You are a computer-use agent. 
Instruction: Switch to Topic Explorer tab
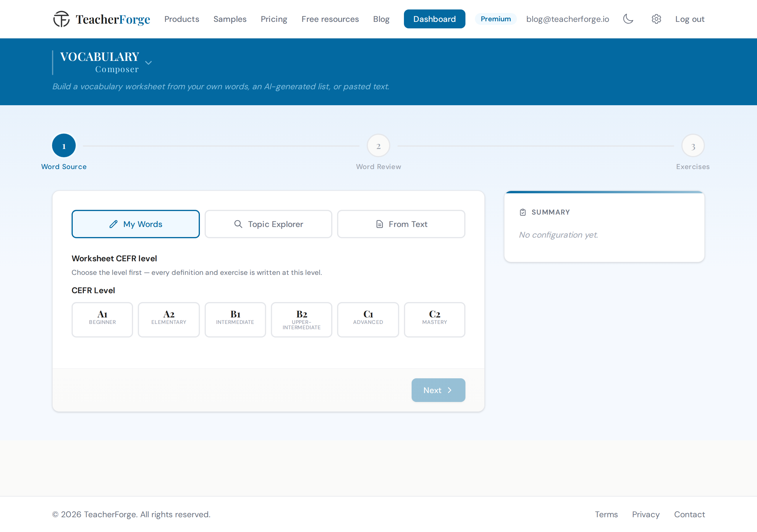pos(268,224)
